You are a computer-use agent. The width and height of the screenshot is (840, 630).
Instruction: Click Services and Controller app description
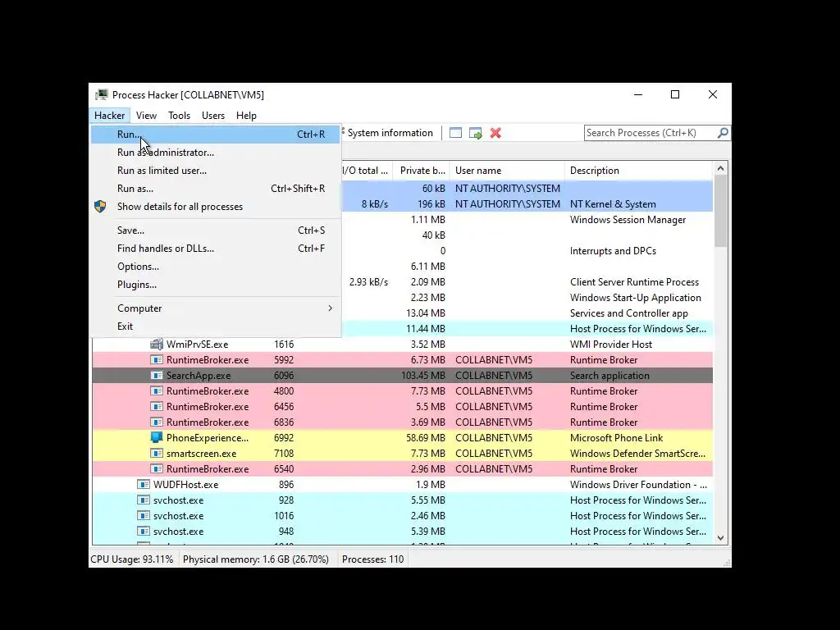point(629,313)
